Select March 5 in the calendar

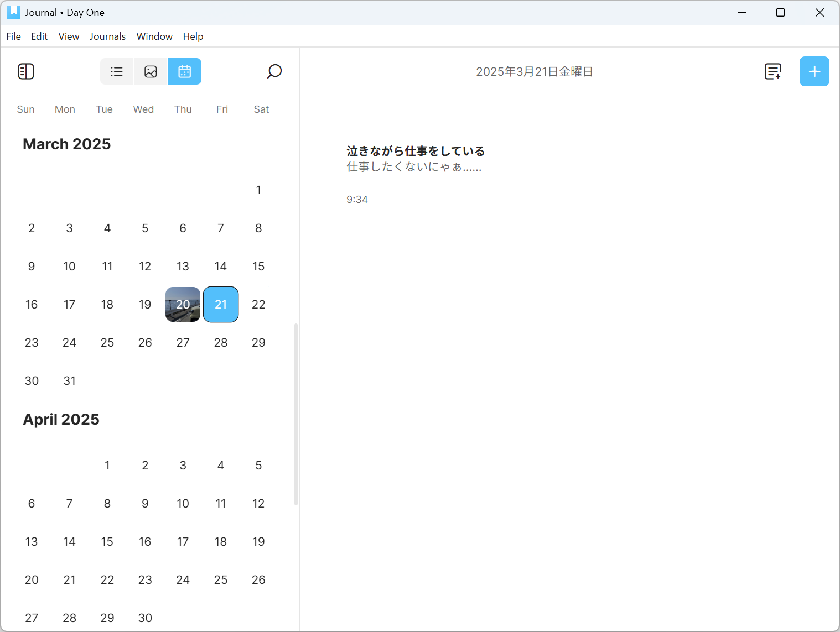pyautogui.click(x=145, y=228)
